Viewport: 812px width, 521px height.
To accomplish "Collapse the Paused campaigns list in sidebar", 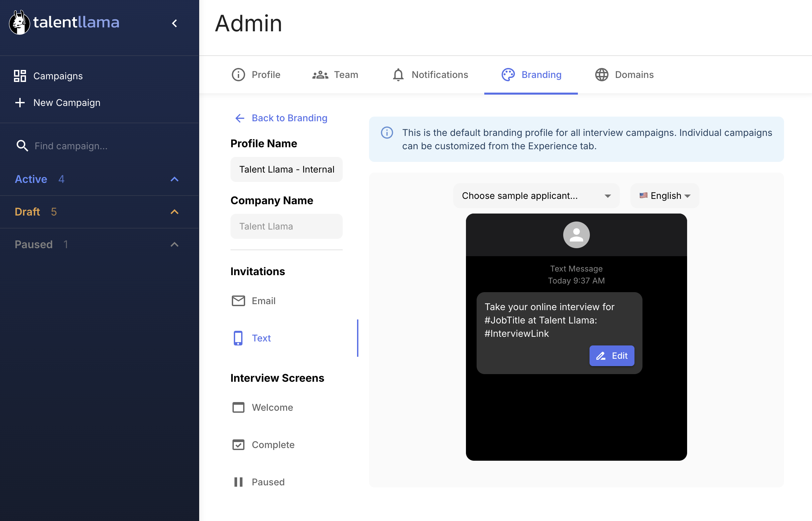I will [175, 245].
